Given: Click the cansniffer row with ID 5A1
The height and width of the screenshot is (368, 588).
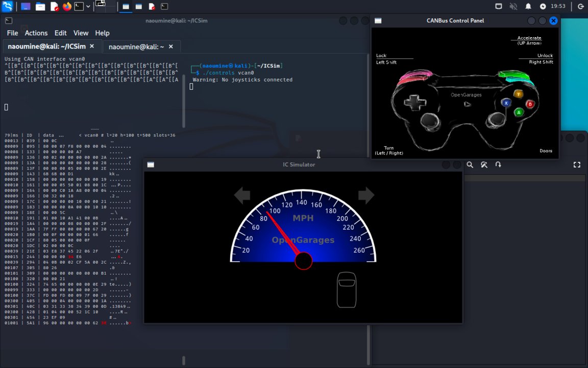Looking at the screenshot, I should [67, 323].
